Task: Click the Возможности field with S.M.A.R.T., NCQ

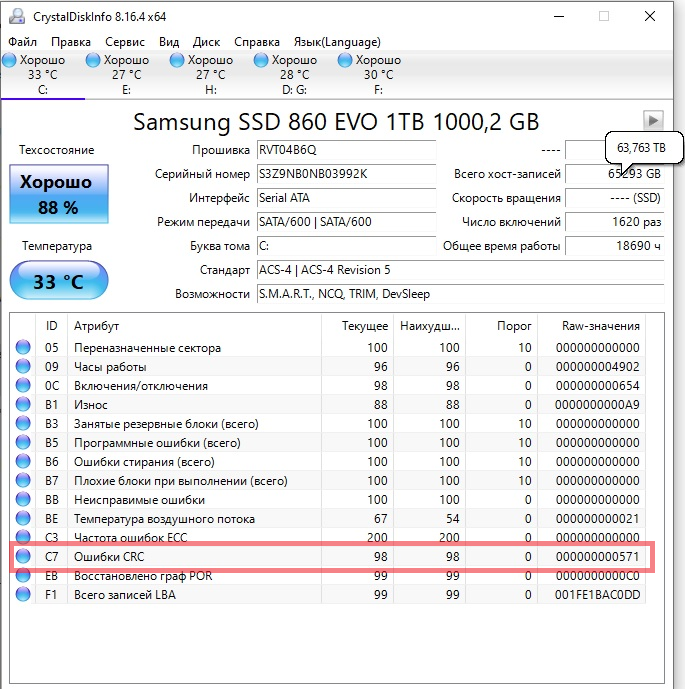Action: [460, 294]
